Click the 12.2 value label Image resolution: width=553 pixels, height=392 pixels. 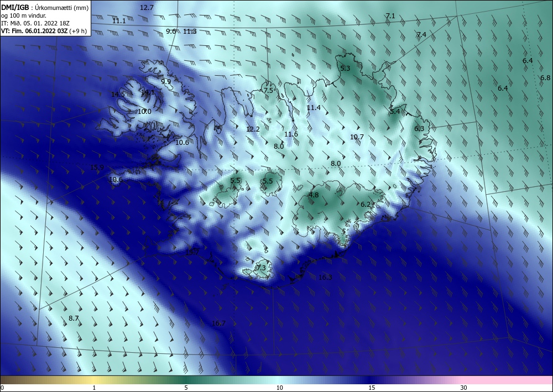click(253, 129)
